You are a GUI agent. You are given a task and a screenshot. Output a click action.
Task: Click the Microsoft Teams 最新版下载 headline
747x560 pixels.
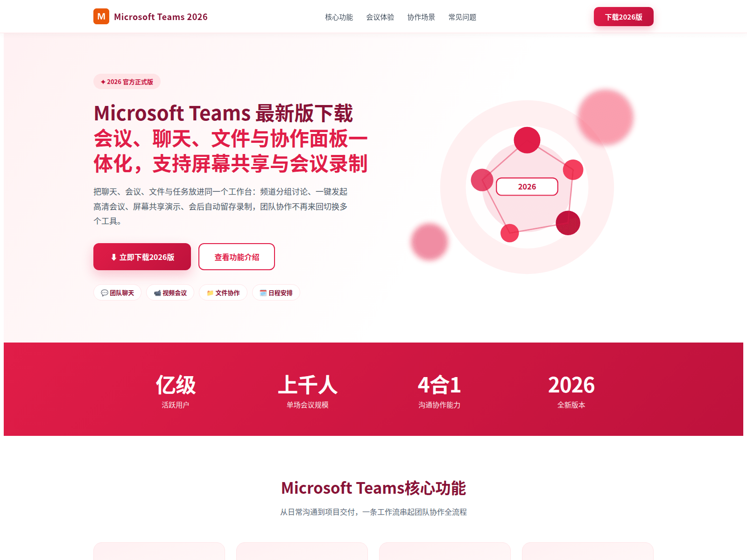223,113
